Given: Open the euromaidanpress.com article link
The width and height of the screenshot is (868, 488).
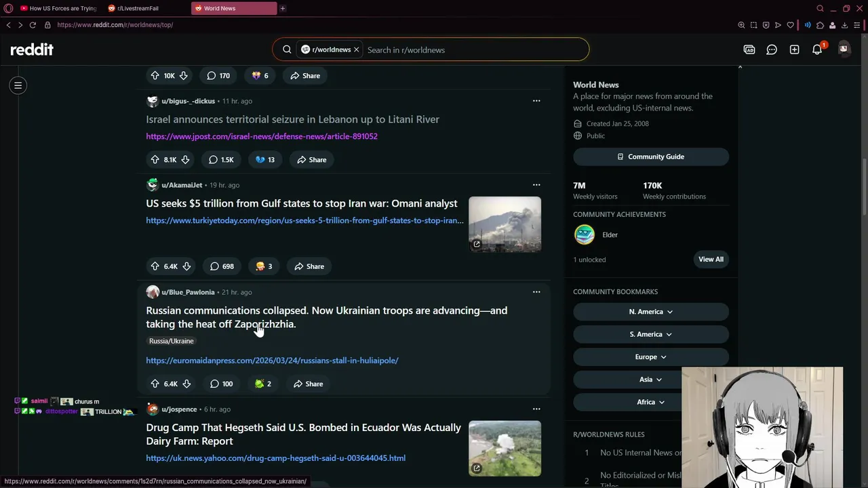Looking at the screenshot, I should (x=272, y=361).
